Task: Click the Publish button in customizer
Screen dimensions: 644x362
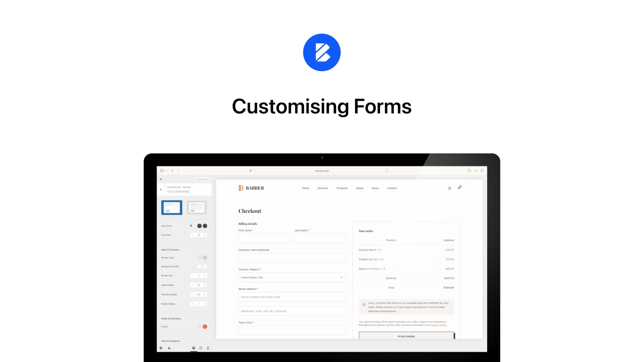Action: [202, 179]
